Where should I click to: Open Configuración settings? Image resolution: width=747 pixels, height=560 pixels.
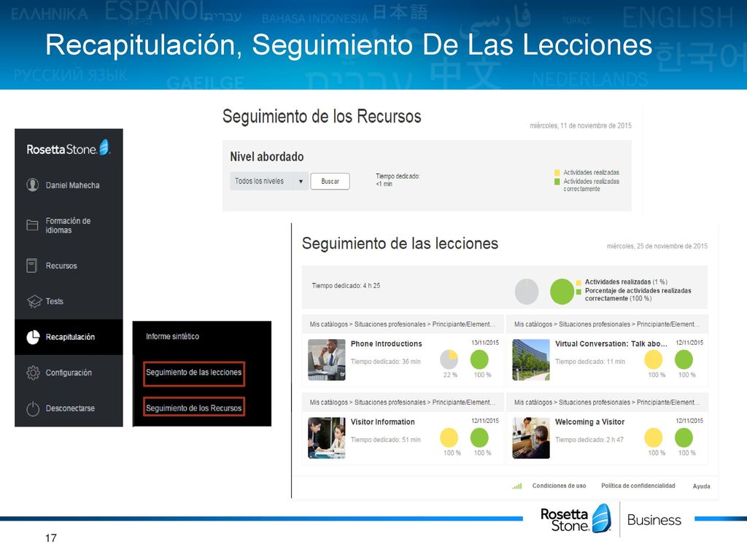[x=69, y=373]
